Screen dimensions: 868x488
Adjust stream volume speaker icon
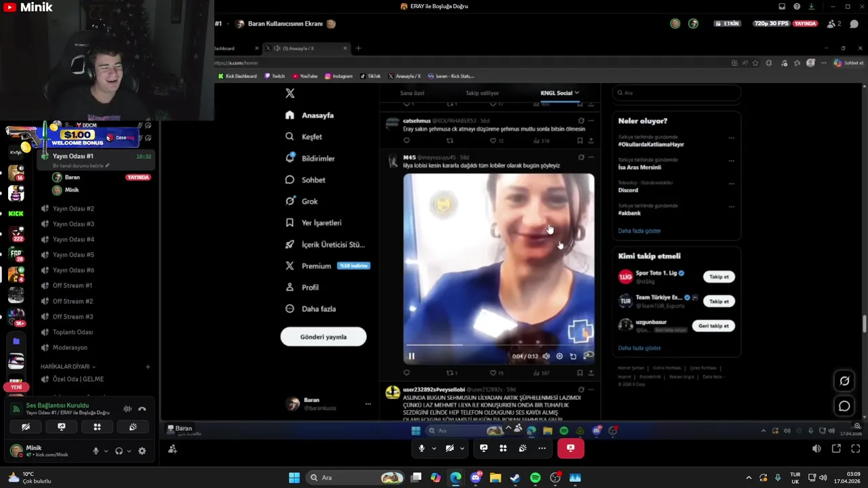pos(816,449)
